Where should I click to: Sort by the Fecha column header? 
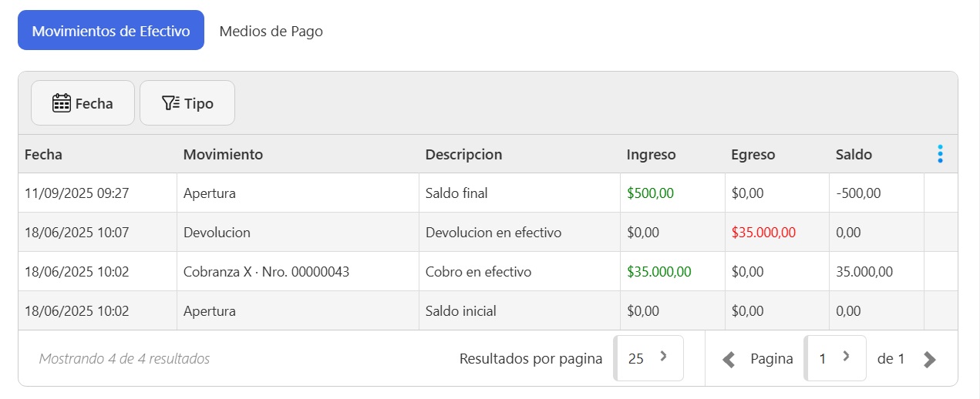point(43,154)
